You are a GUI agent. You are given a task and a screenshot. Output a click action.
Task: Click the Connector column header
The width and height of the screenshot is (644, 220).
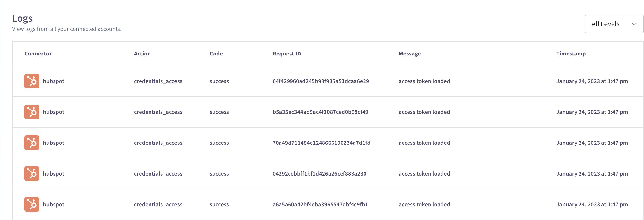pos(38,54)
